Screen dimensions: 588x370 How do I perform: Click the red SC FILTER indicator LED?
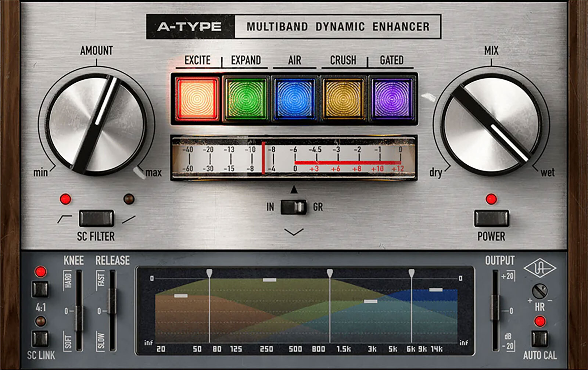coord(65,199)
